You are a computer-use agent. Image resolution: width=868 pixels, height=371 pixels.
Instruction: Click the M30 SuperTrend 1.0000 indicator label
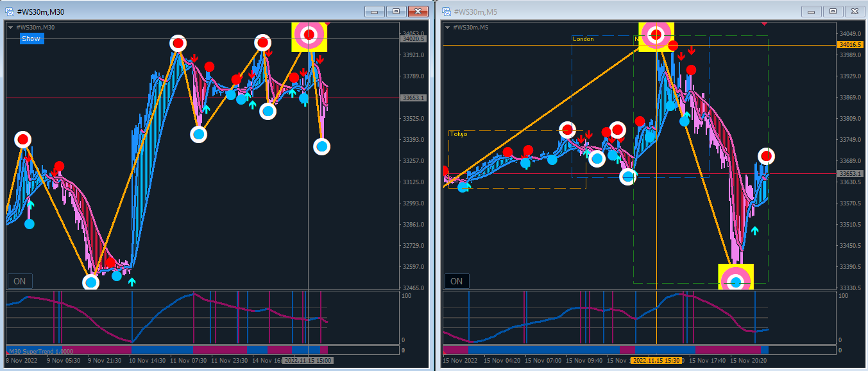coord(40,351)
